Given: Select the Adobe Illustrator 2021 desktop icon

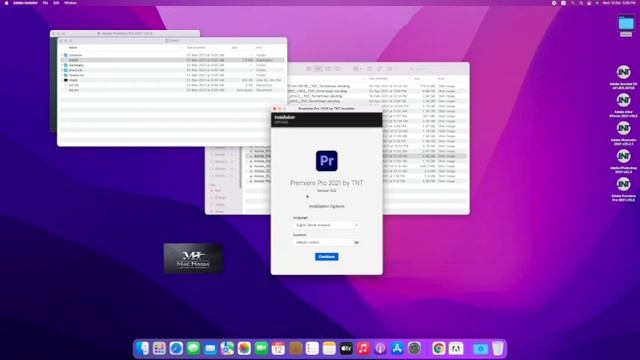Looking at the screenshot, I should pyautogui.click(x=623, y=128).
